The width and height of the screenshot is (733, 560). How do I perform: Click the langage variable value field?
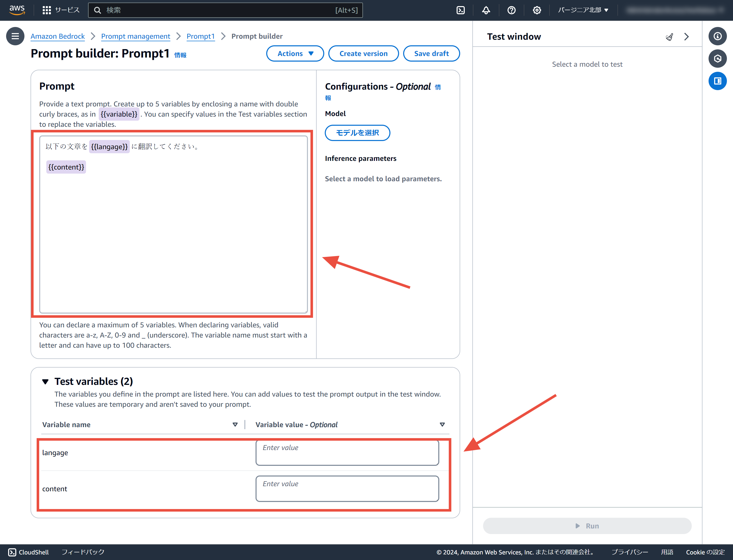[347, 452]
